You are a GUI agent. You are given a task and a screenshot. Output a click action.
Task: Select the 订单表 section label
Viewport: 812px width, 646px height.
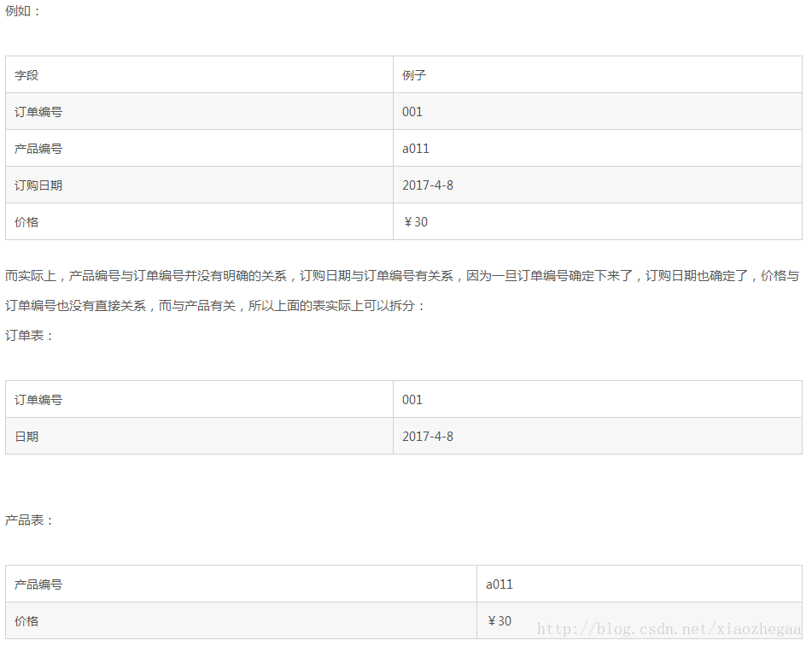23,335
